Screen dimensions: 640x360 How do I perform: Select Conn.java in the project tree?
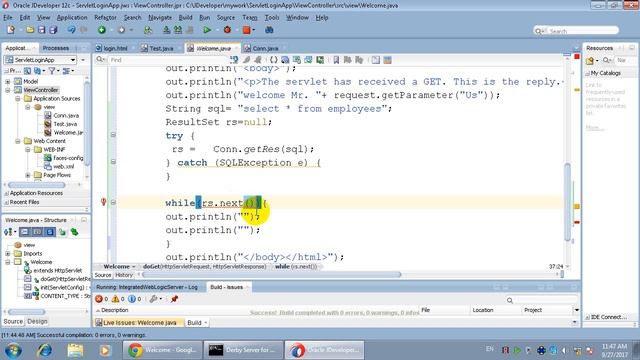click(66, 116)
